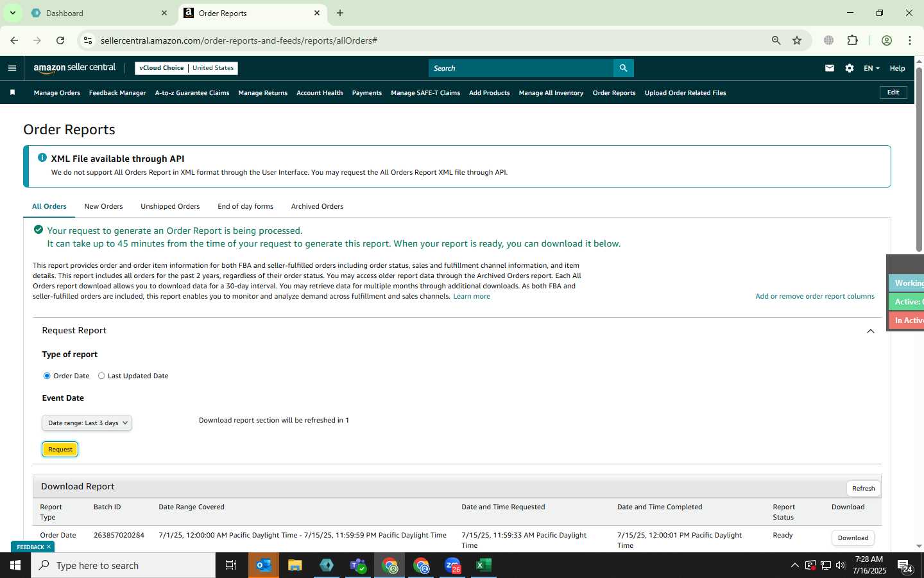Close the Dashboard tab
The width and height of the screenshot is (924, 578).
tap(164, 13)
